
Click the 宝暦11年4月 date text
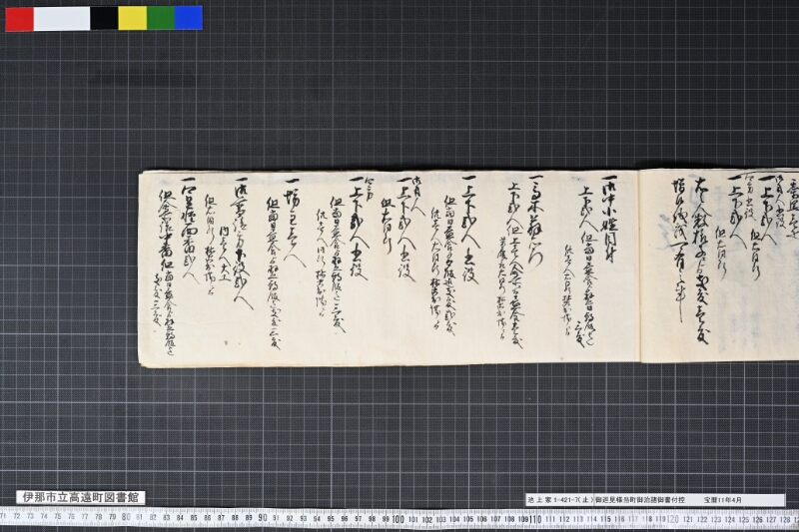pos(723,500)
